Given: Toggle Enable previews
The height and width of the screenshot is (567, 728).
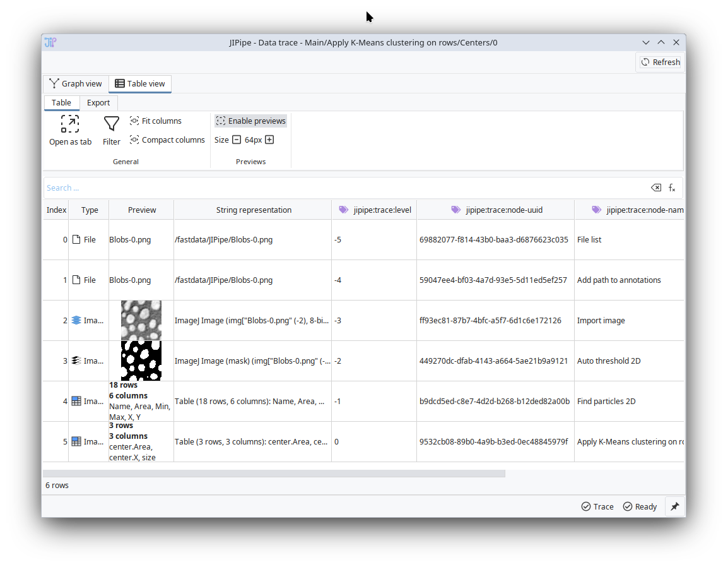Looking at the screenshot, I should tap(250, 121).
